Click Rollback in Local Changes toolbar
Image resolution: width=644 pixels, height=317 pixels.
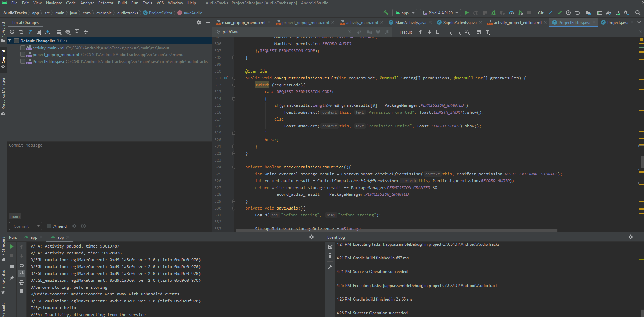point(21,32)
